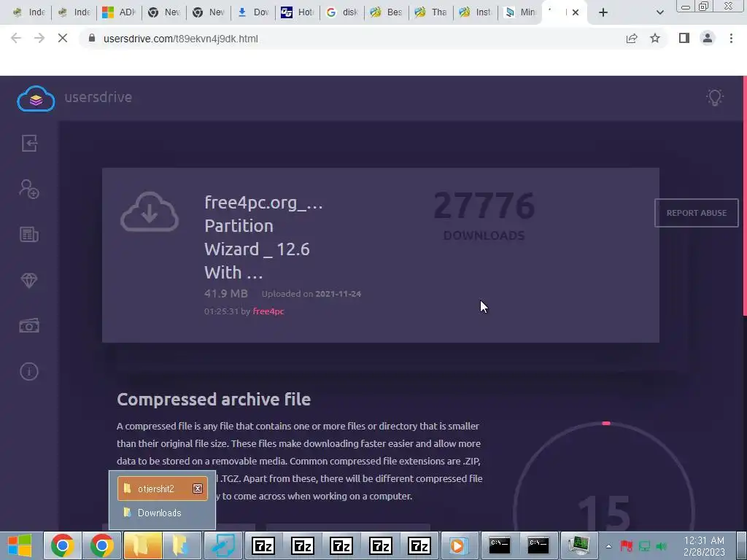Close the otjershit2 preview window
This screenshot has height=560, width=747.
point(197,489)
